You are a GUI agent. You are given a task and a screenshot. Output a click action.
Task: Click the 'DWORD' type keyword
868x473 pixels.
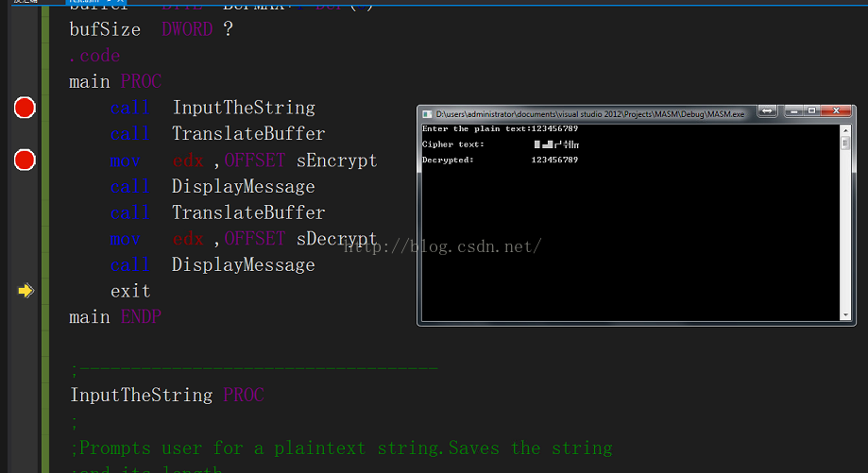pyautogui.click(x=187, y=28)
